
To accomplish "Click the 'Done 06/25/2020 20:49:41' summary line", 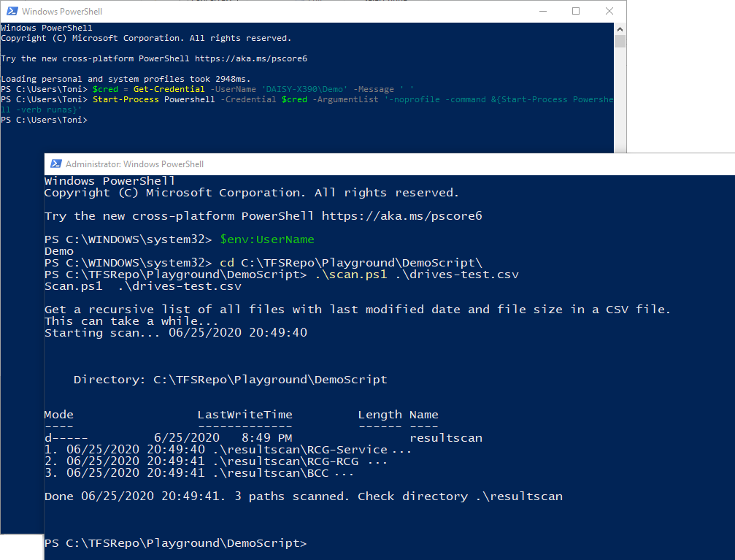I will (304, 496).
